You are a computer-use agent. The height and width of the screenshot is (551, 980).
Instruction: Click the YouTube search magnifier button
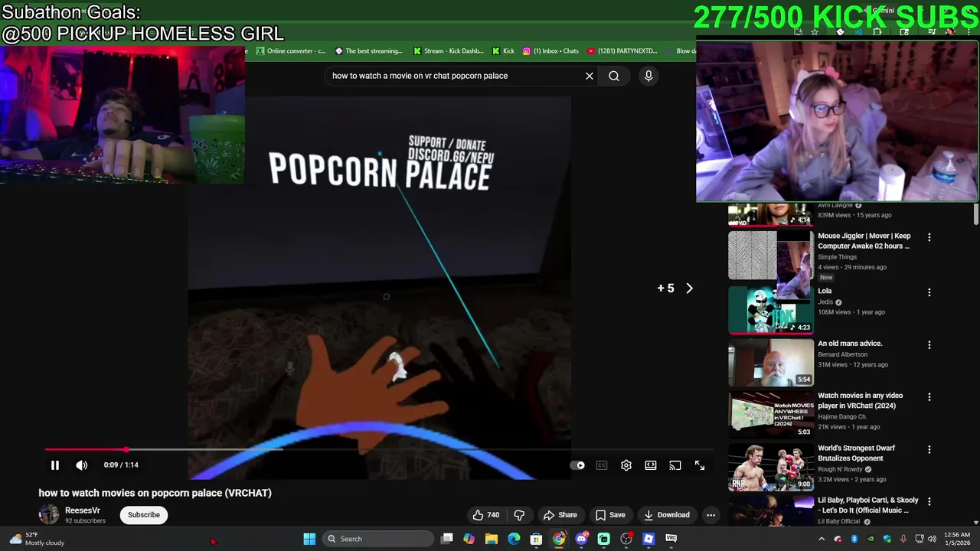[614, 76]
